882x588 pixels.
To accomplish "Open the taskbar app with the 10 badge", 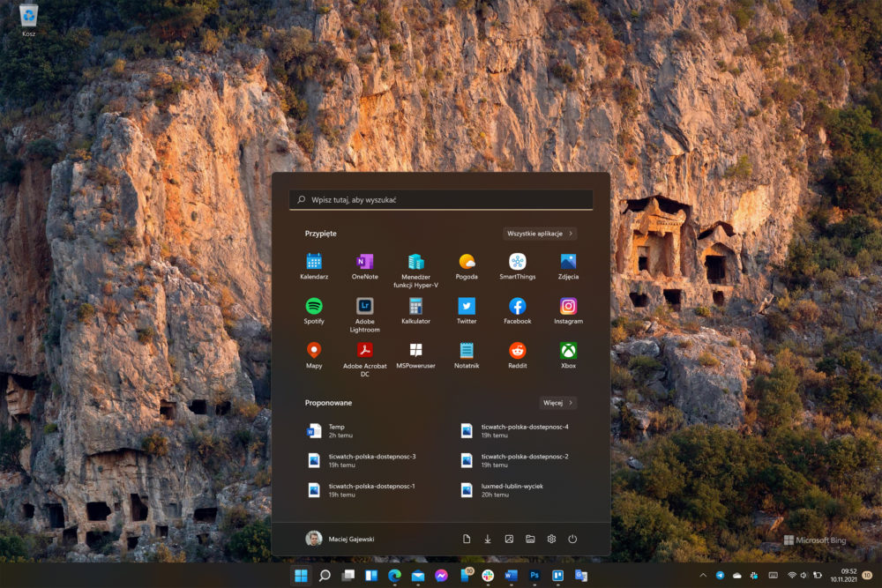I will pos(465,576).
